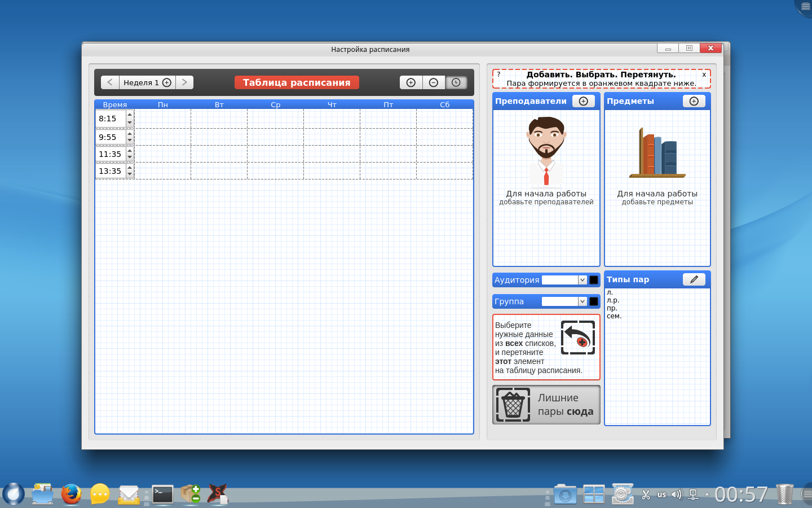Open the hint help question mark
Viewport: 812px width, 508px height.
pos(498,75)
